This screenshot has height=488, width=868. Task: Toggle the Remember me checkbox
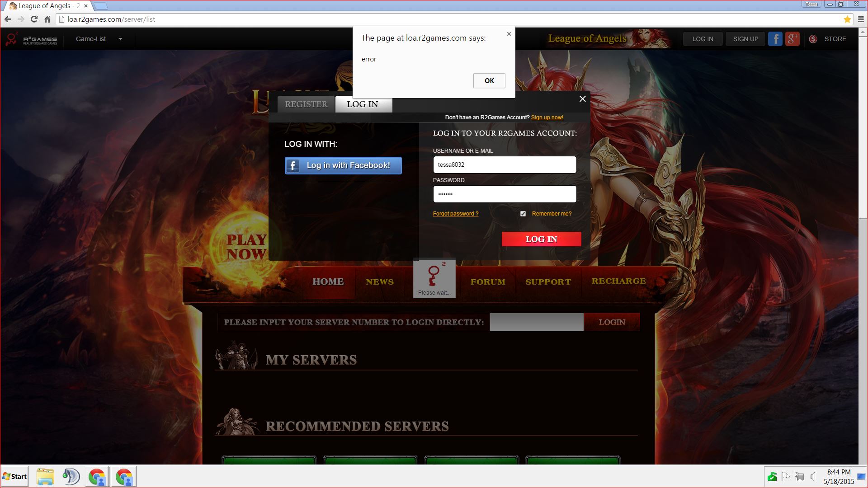pos(523,214)
